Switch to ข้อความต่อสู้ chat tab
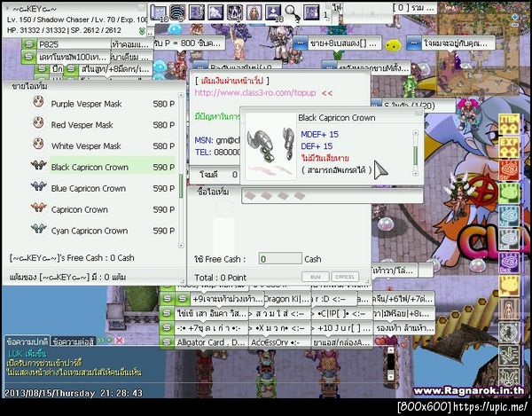Image resolution: width=532 pixels, height=416 pixels. (74, 341)
